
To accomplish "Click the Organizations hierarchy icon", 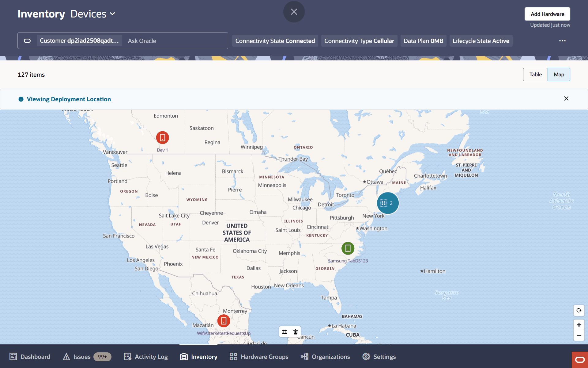I will (x=304, y=356).
